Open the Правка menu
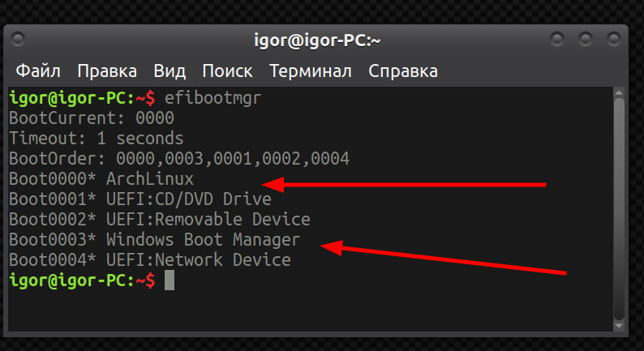Screen dimensions: 644x351 pos(107,71)
